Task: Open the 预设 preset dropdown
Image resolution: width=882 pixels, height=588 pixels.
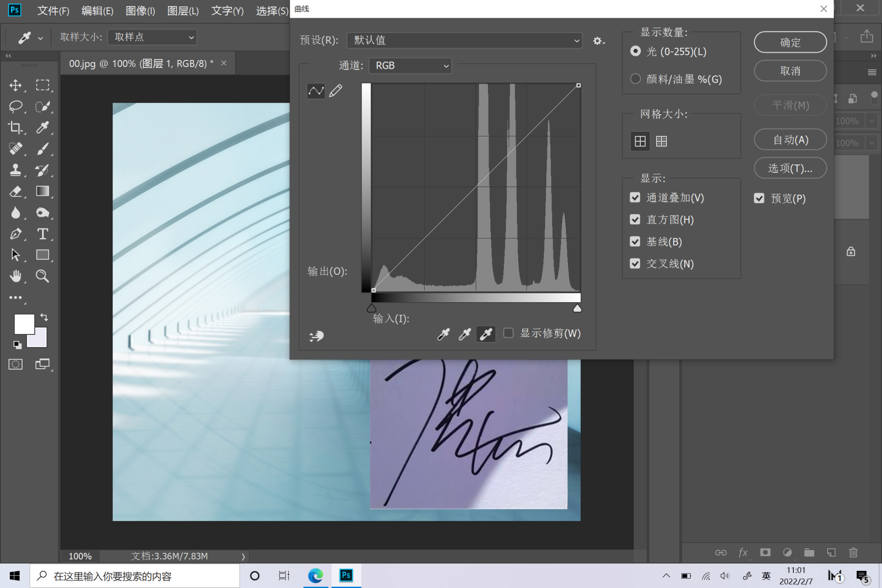Action: [x=464, y=41]
